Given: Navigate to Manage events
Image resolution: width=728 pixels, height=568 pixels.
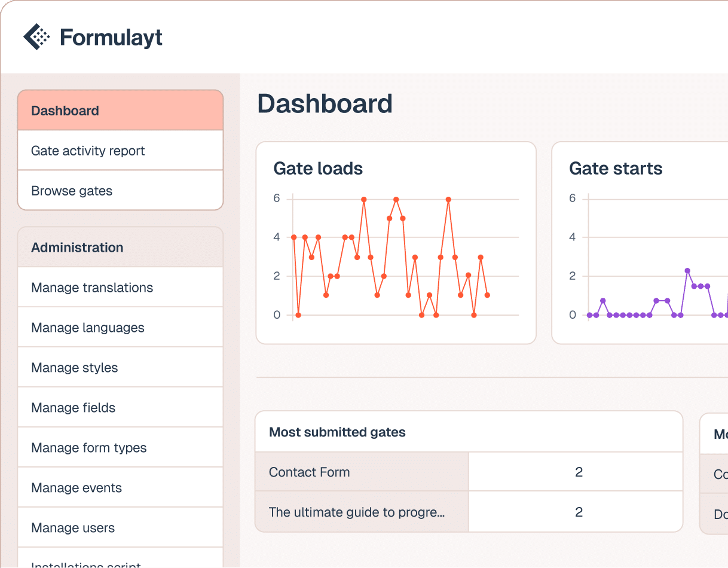Looking at the screenshot, I should (x=120, y=488).
